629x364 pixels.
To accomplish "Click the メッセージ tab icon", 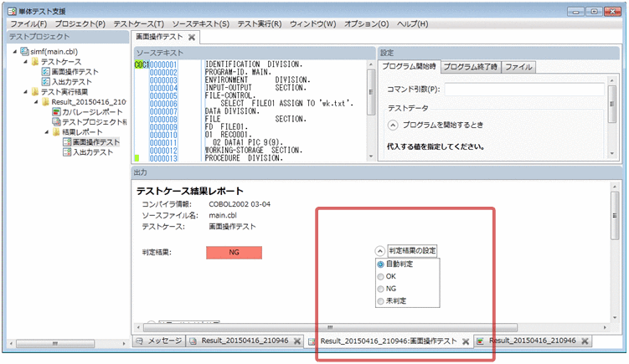I will [x=140, y=341].
